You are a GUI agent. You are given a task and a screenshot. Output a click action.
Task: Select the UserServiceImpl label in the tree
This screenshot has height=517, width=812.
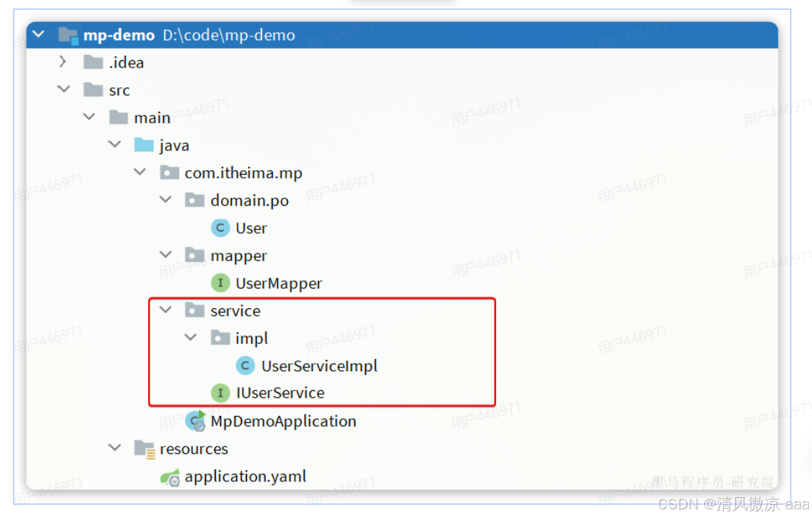(x=319, y=367)
